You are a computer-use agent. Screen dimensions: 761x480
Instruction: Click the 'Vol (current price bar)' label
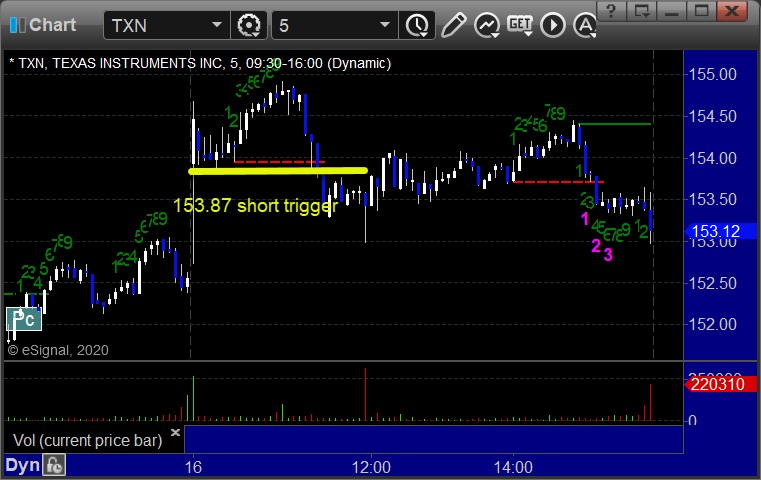pos(87,441)
